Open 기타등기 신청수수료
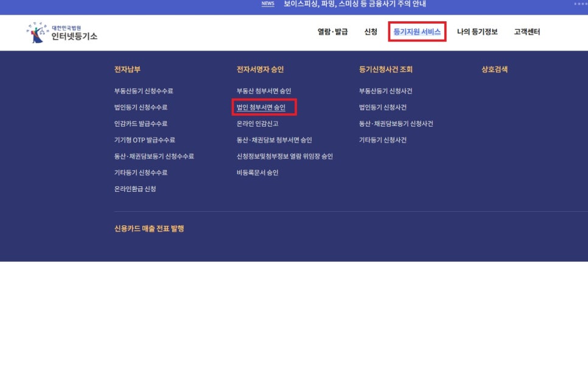Screen dimensions: 588x380 pos(141,172)
